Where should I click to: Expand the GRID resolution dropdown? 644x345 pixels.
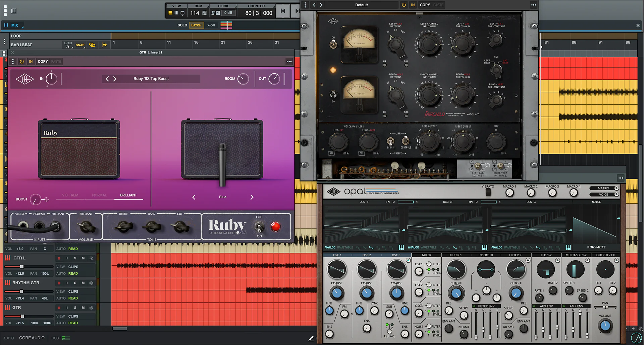coord(68,45)
